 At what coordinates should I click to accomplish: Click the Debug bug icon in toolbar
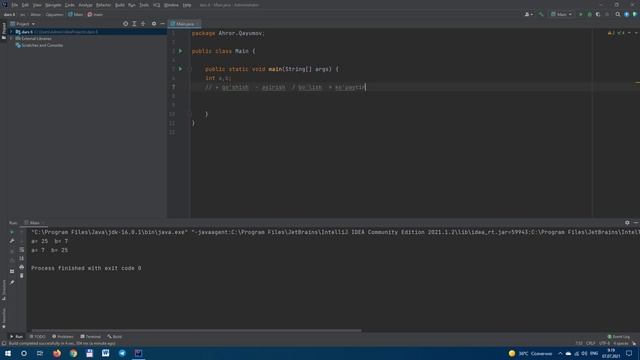589,14
